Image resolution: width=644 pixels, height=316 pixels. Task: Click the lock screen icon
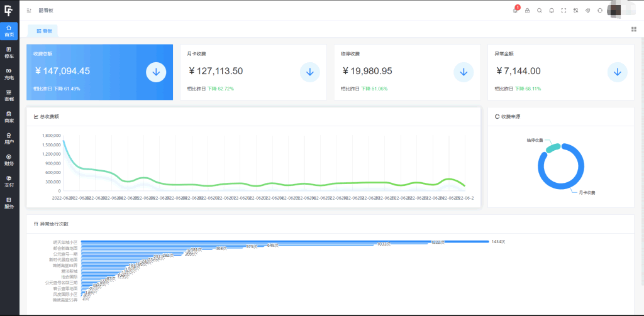(x=528, y=11)
